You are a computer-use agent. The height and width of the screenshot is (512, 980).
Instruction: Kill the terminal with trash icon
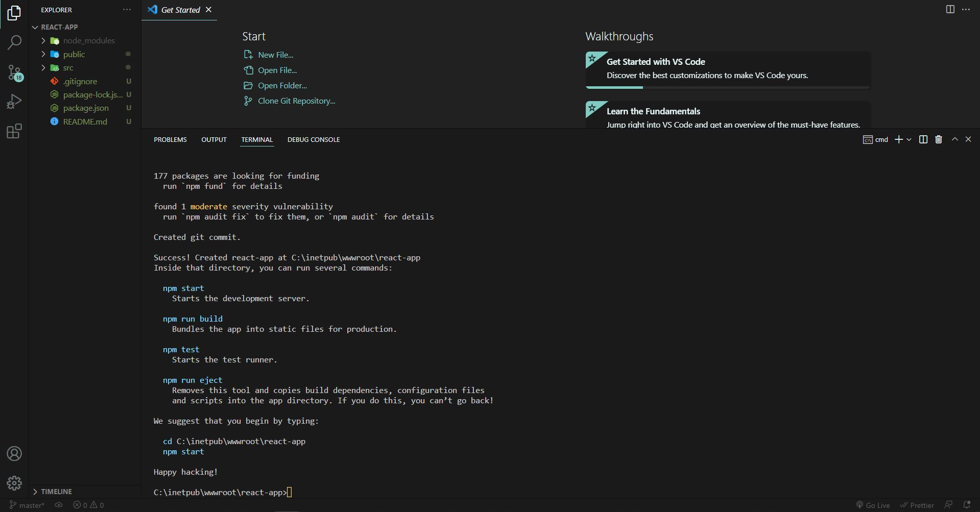939,139
